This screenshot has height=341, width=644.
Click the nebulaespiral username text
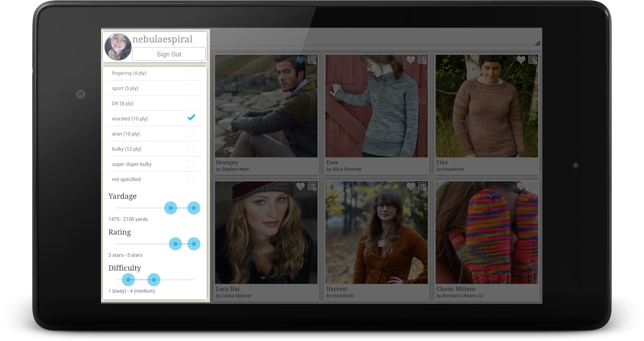(162, 39)
